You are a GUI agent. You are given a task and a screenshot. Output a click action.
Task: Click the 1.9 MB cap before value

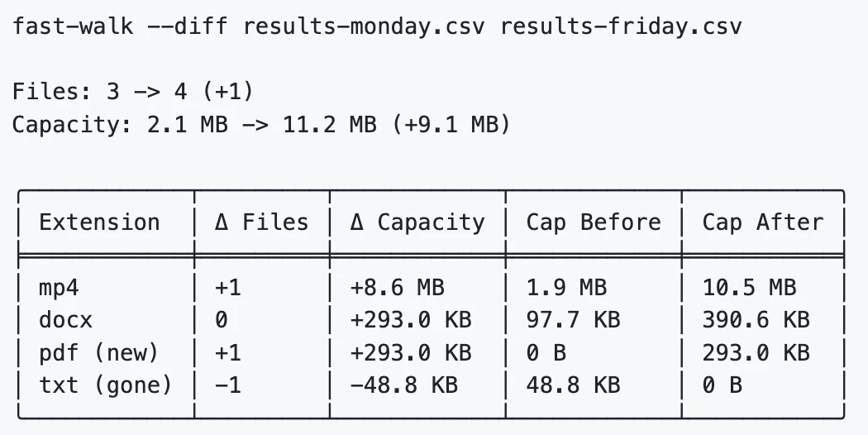coord(566,288)
